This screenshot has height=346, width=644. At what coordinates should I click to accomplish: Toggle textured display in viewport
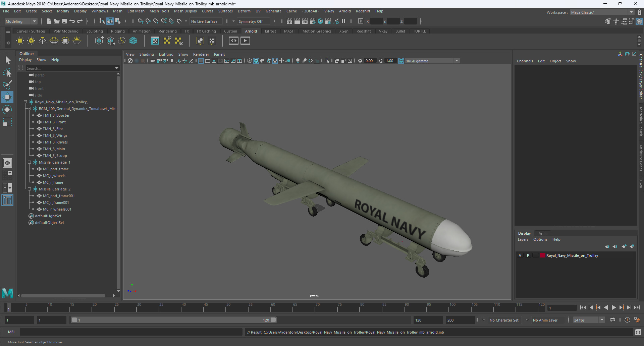(x=275, y=61)
